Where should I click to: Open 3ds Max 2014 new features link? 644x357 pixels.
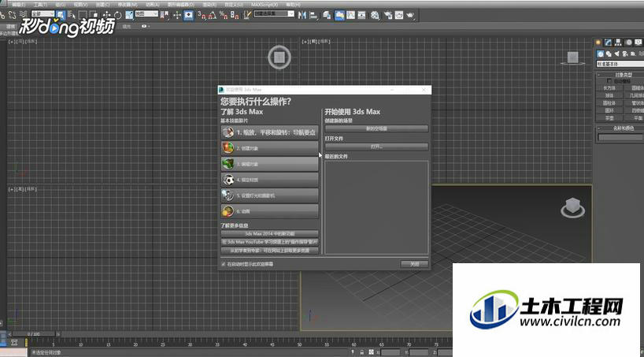[x=269, y=233]
